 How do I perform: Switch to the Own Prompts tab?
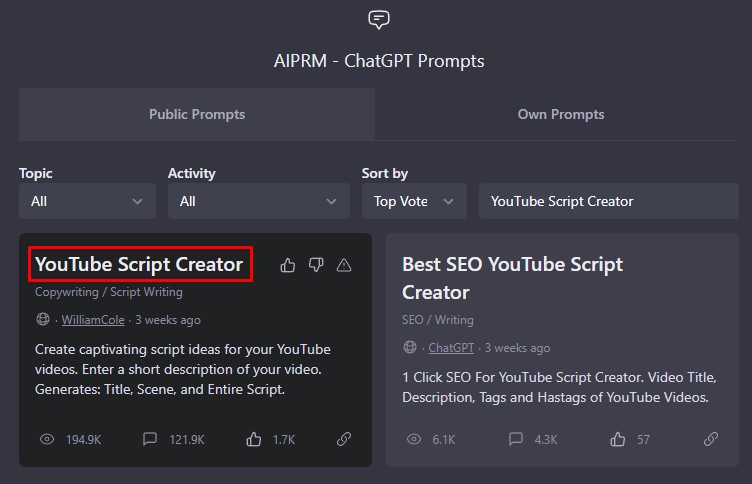coord(561,114)
